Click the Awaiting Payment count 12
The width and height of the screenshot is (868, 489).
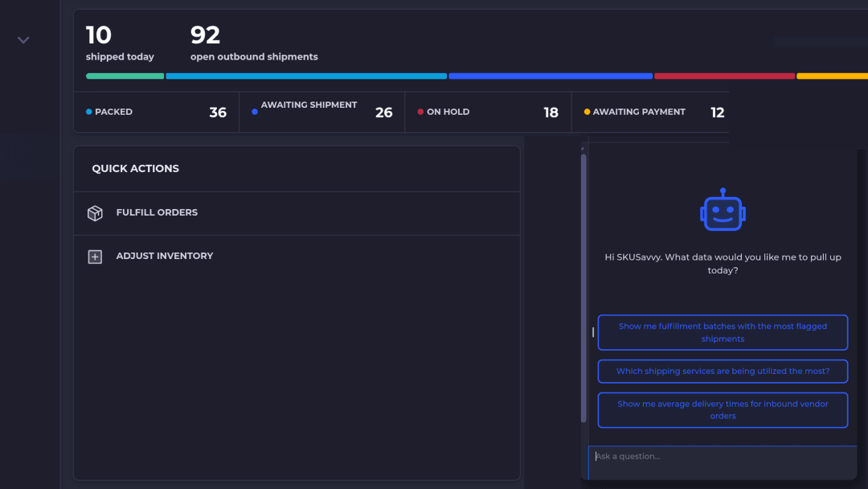[x=718, y=113]
